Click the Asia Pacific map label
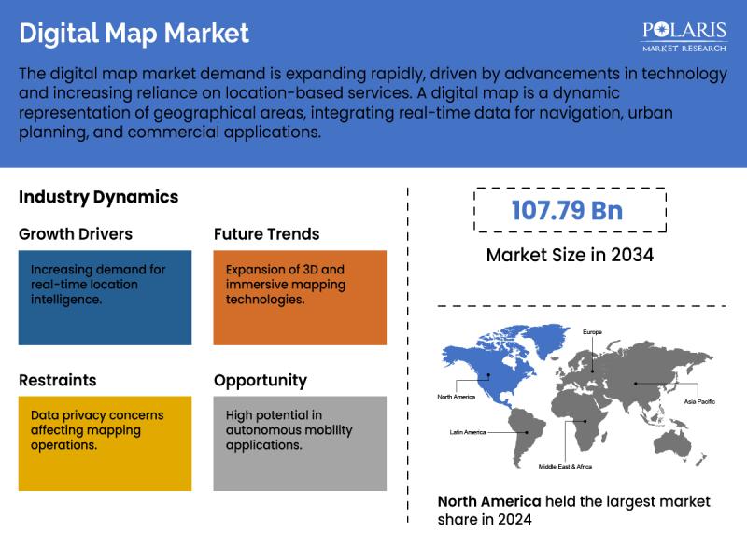The height and width of the screenshot is (560, 747). pyautogui.click(x=698, y=401)
